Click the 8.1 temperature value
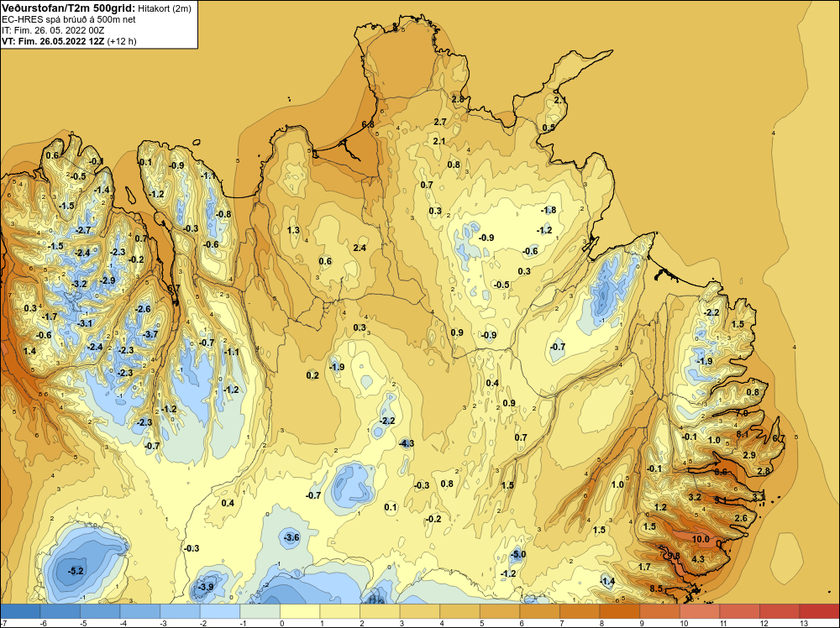This screenshot has width=840, height=628. click(x=743, y=434)
